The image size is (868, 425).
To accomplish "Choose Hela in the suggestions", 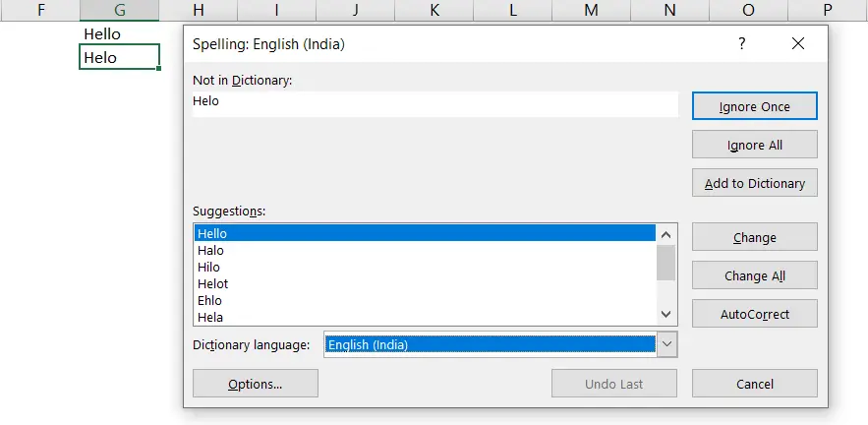I will (425, 317).
